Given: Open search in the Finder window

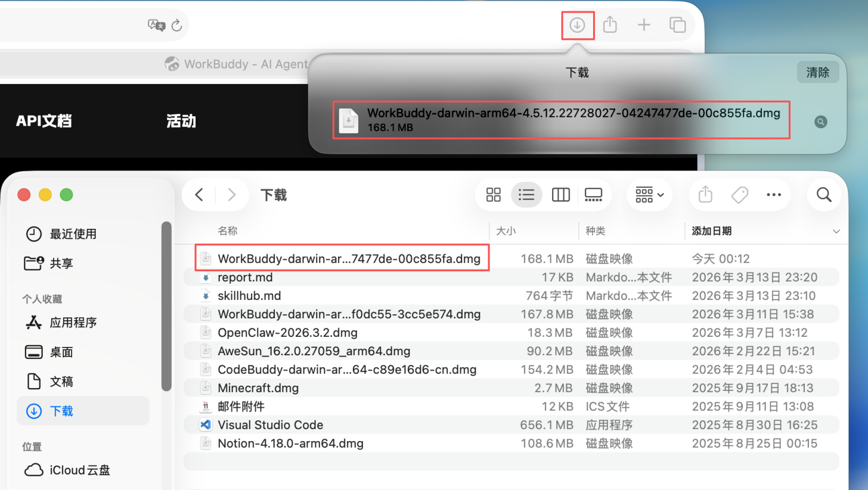Looking at the screenshot, I should [824, 194].
